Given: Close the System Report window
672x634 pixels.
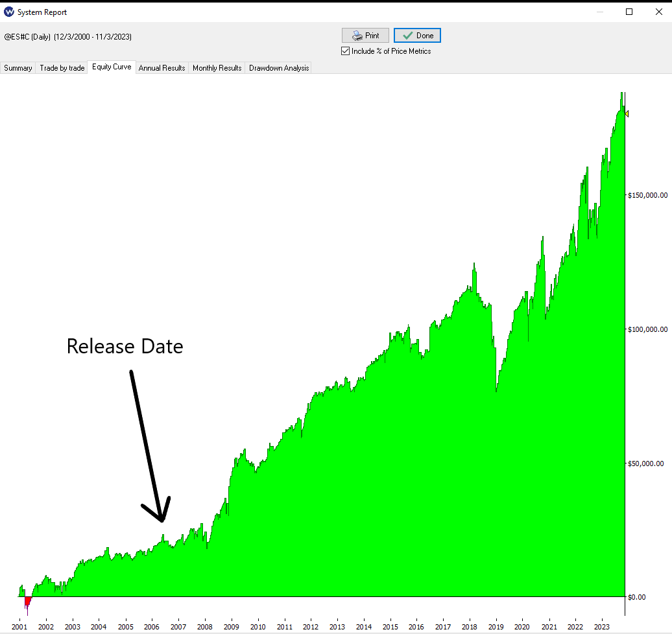Looking at the screenshot, I should coord(659,12).
